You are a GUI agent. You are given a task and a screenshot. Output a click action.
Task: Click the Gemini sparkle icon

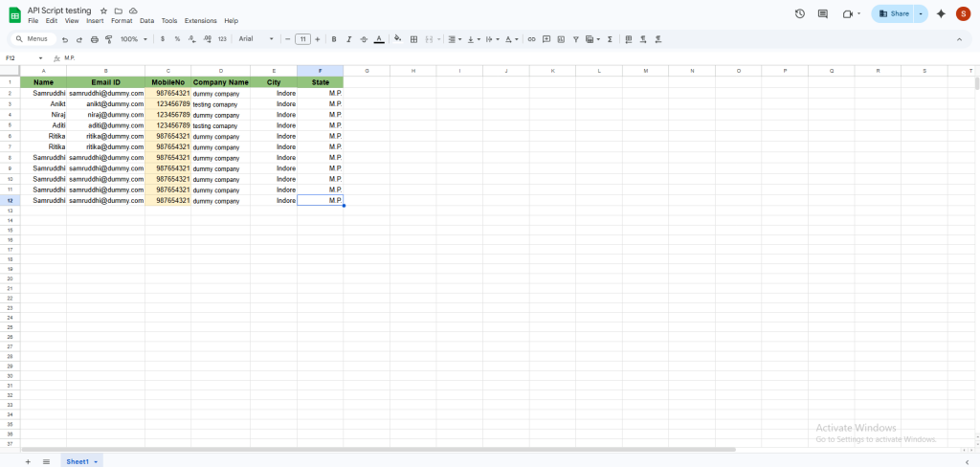tap(941, 13)
